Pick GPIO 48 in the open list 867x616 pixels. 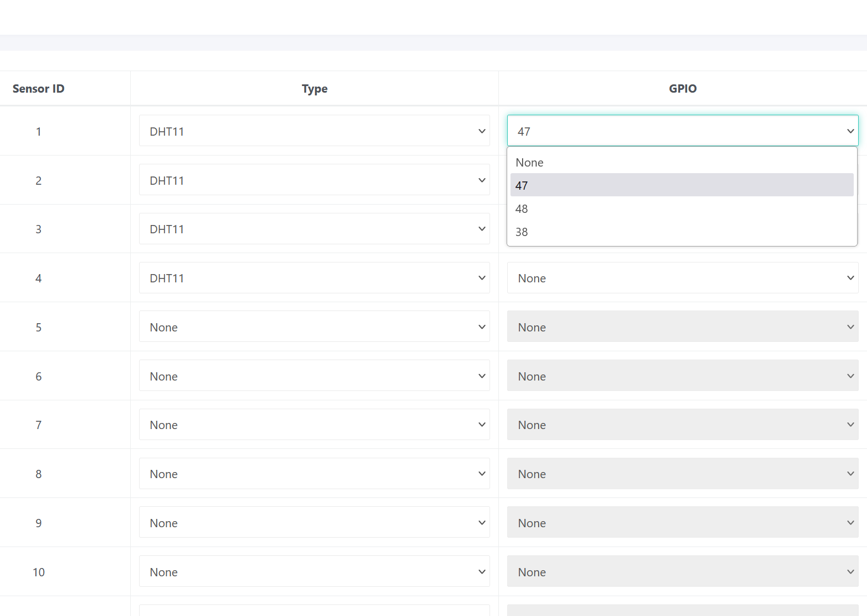tap(682, 209)
